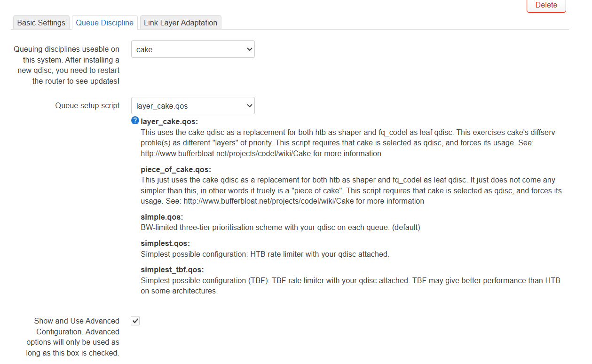Image resolution: width=592 pixels, height=364 pixels.
Task: Open the cake queuing discipline dropdown
Action: (x=193, y=49)
